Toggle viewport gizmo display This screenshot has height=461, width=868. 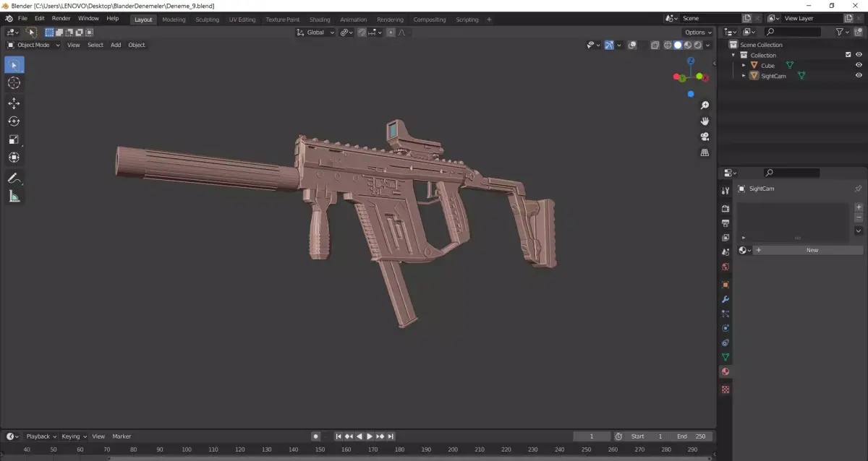tap(609, 45)
